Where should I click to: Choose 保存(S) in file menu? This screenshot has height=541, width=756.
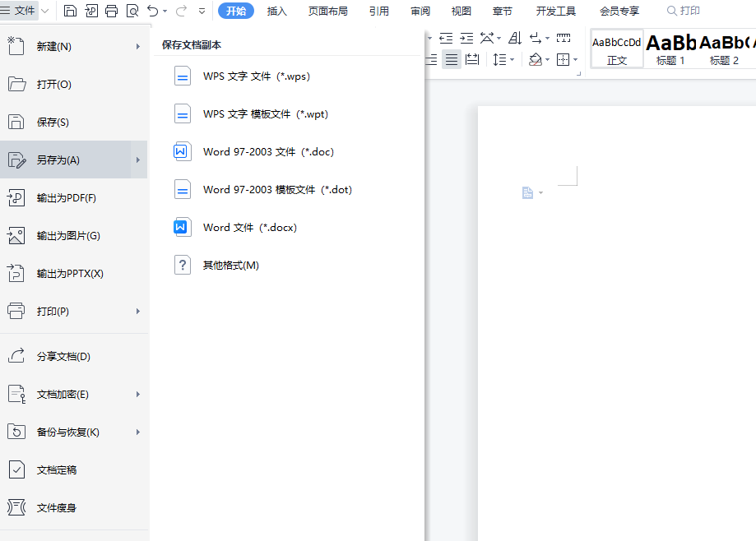[x=73, y=122]
